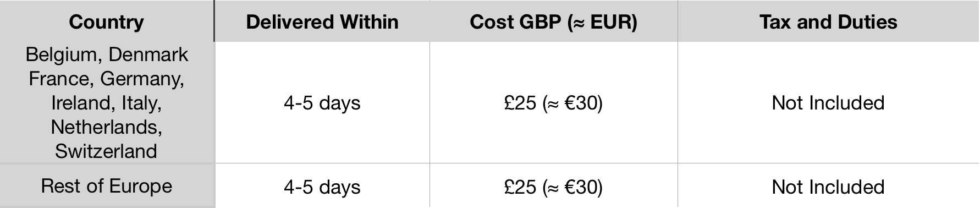Click 4-5 days in Rest of Europe row

click(x=322, y=187)
